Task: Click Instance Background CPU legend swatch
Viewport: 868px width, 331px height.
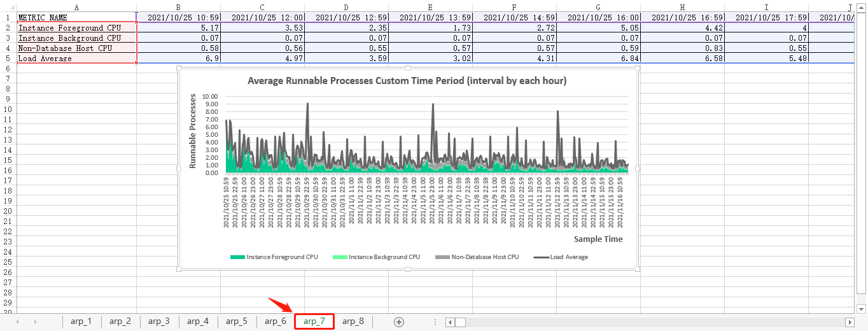Action: tap(340, 257)
